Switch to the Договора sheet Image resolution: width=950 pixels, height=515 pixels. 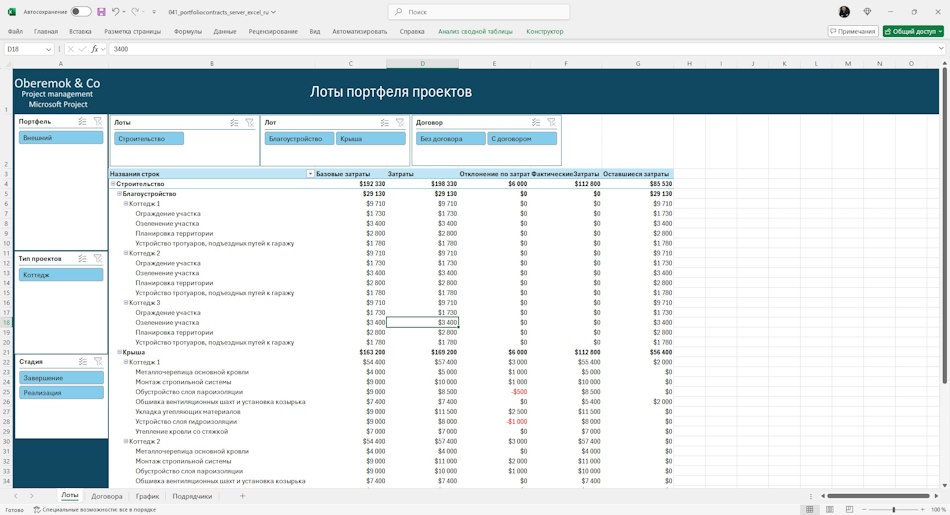pos(107,496)
